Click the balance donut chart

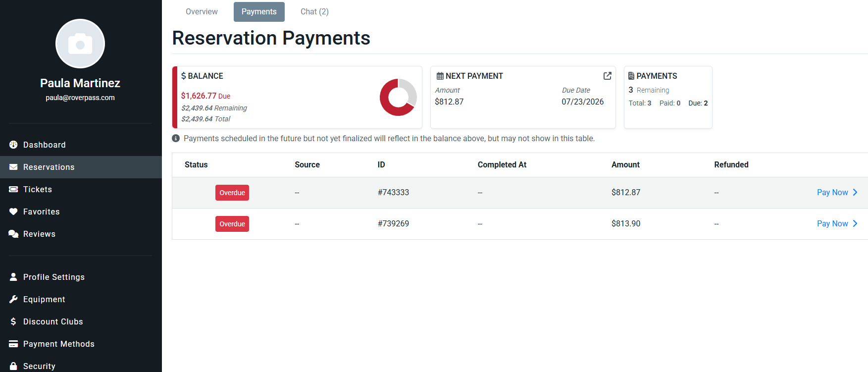tap(398, 97)
